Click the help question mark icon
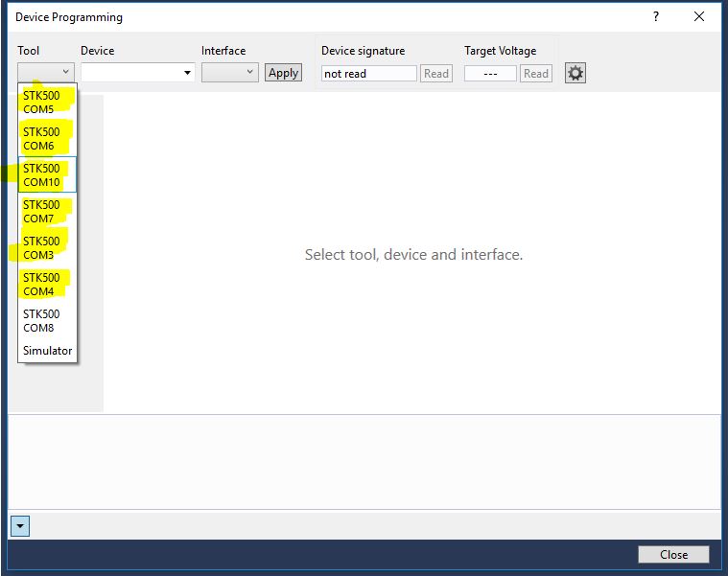 click(x=655, y=16)
